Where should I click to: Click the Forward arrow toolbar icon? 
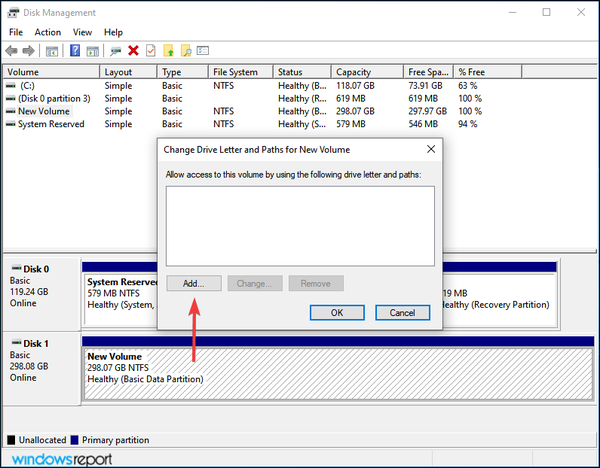[x=29, y=51]
